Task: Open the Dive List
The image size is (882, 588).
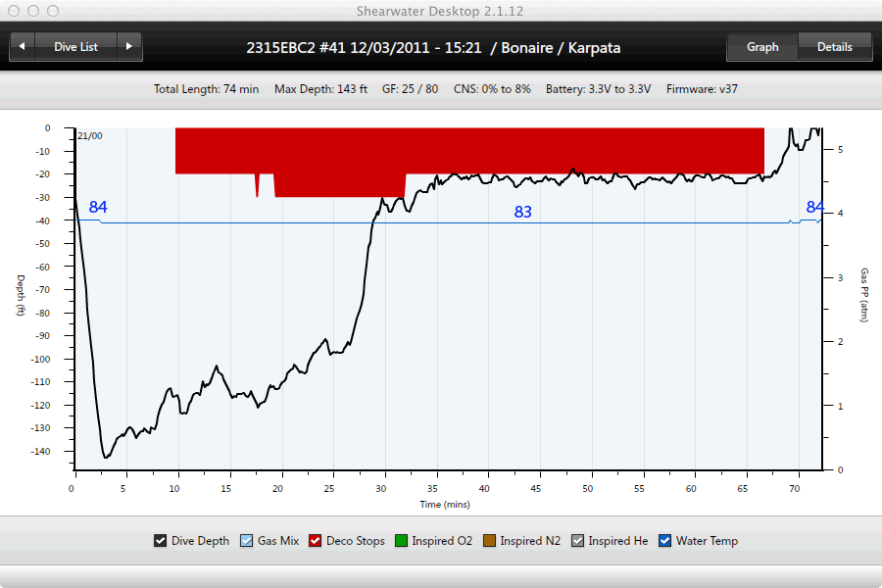Action: [75, 47]
